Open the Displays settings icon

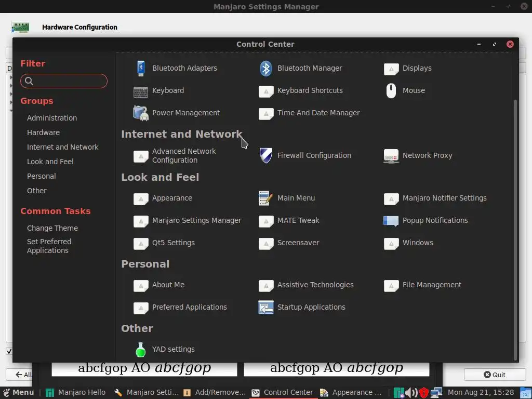(391, 69)
